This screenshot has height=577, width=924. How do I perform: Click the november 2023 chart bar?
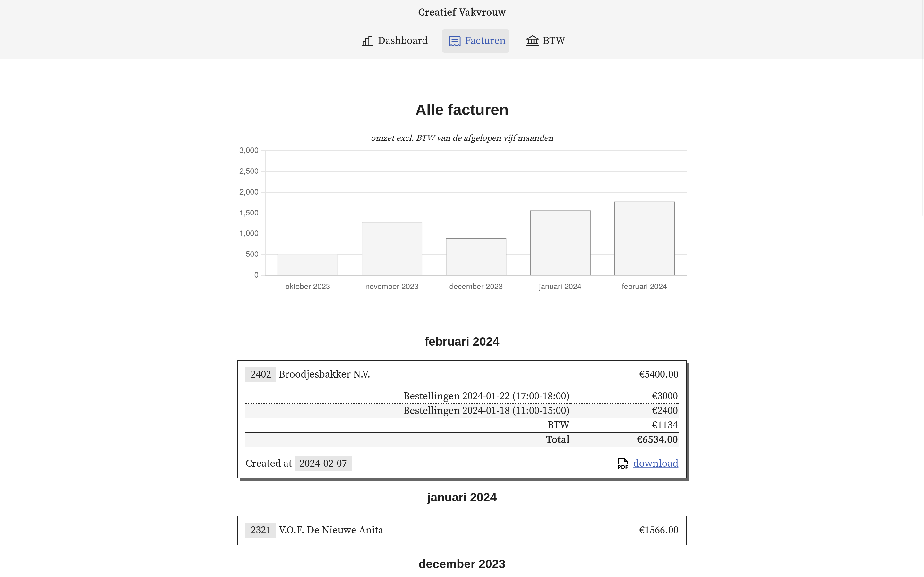pyautogui.click(x=392, y=249)
